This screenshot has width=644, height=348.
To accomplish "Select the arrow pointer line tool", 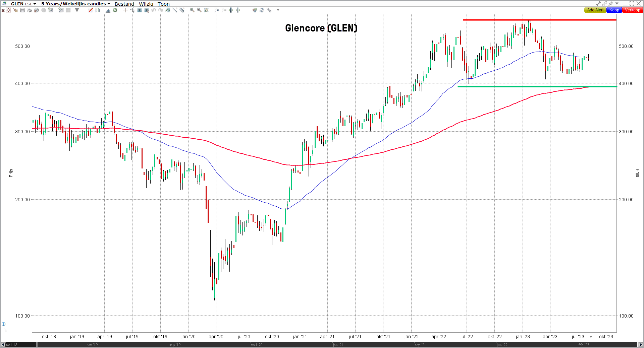I will click(x=132, y=10).
